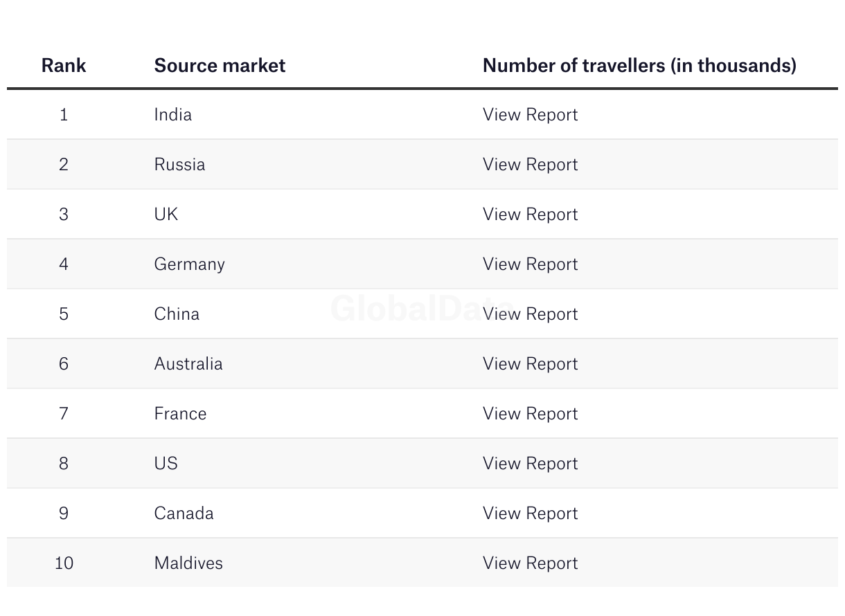Select View Report for Germany
This screenshot has height=616, width=845.
point(530,264)
